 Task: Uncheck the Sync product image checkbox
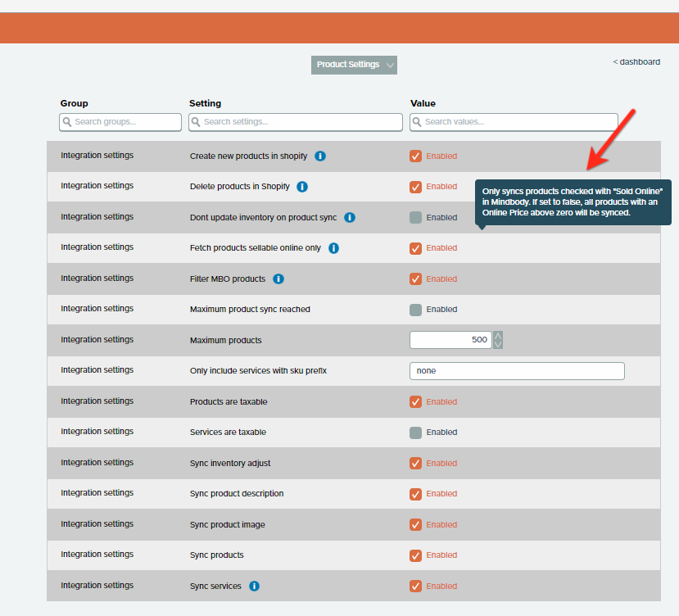point(416,524)
